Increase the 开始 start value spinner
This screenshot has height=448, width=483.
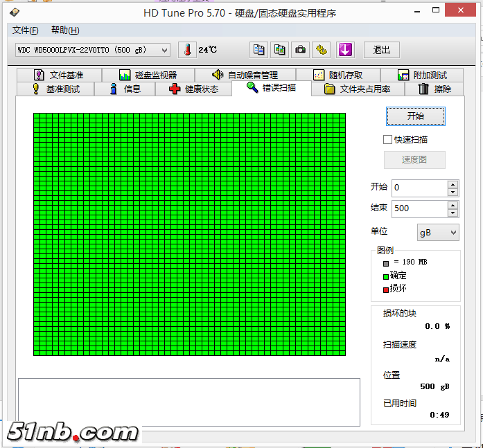453,184
